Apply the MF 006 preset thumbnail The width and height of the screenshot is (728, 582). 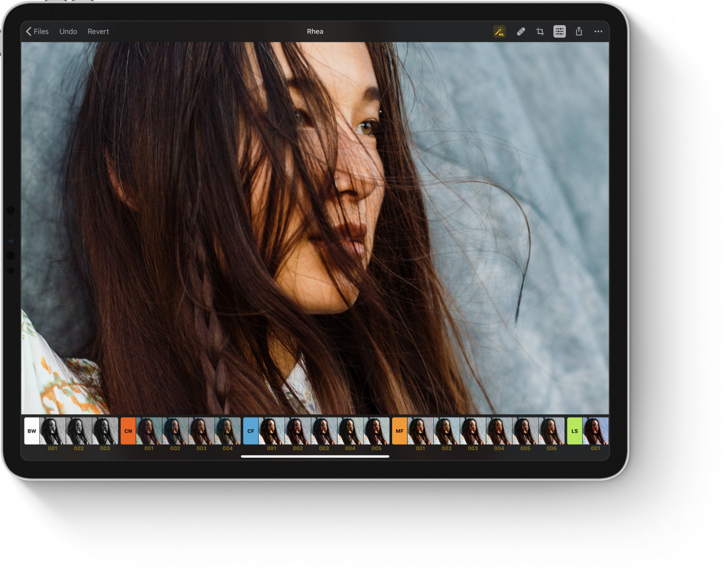point(551,431)
